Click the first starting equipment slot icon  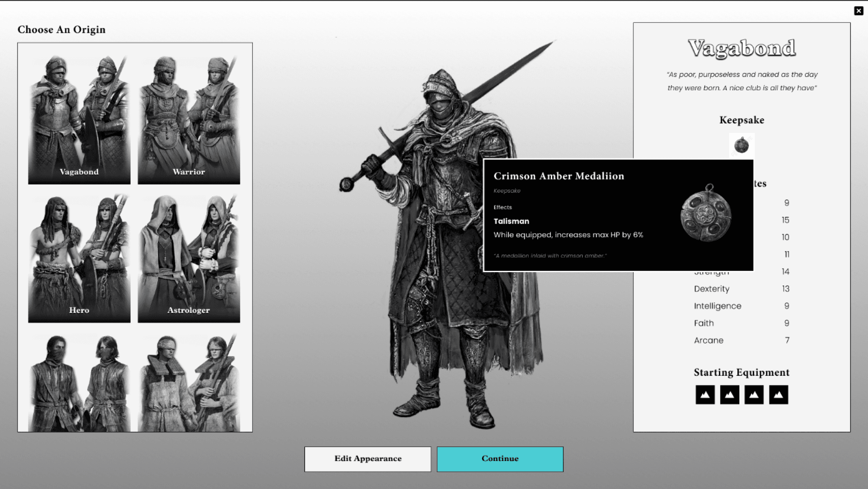pos(705,394)
